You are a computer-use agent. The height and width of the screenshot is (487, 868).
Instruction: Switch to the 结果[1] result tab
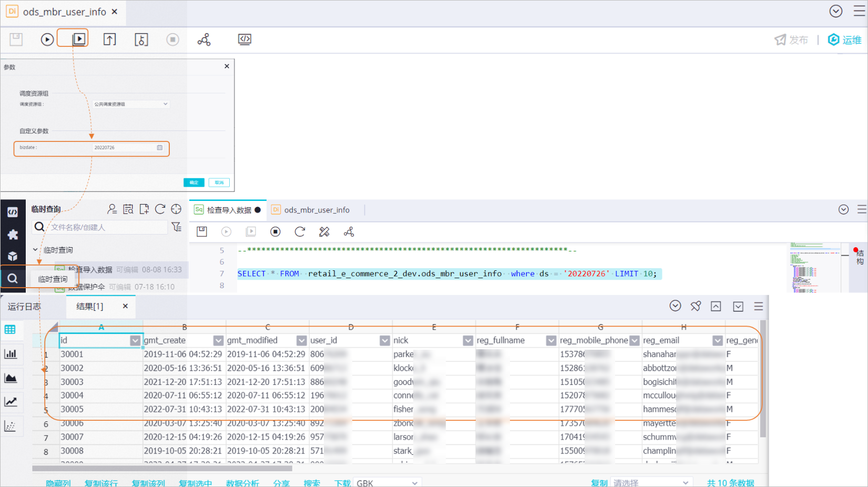point(90,307)
